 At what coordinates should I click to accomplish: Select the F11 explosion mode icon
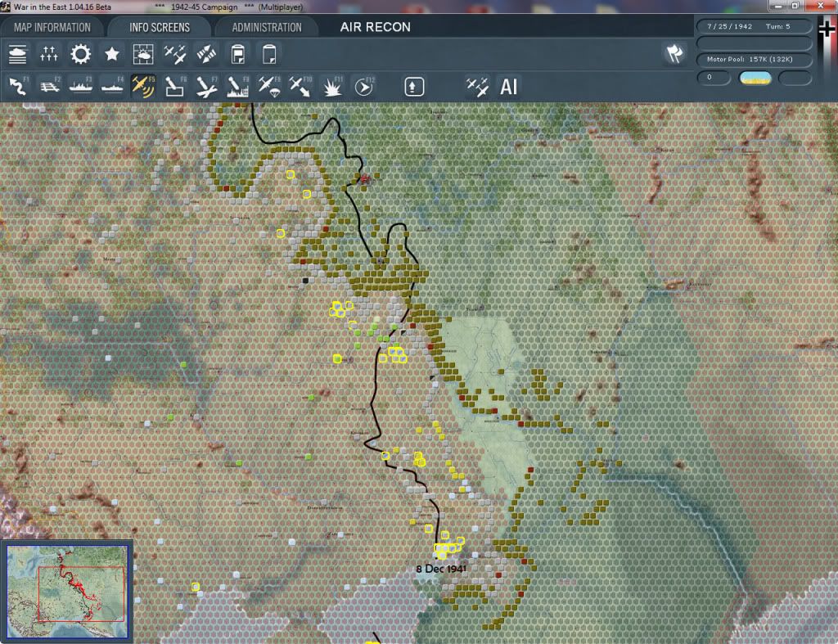click(332, 87)
